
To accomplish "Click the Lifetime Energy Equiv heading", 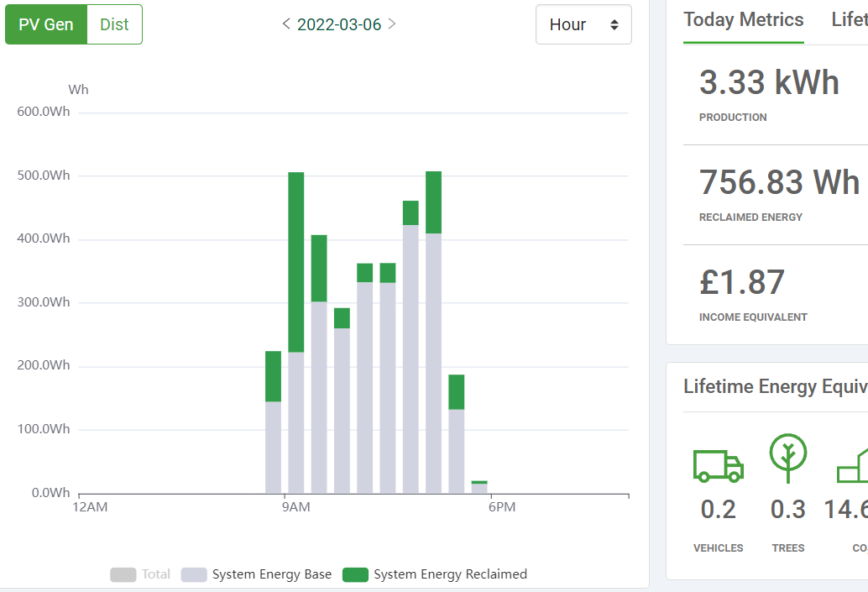I will 776,386.
